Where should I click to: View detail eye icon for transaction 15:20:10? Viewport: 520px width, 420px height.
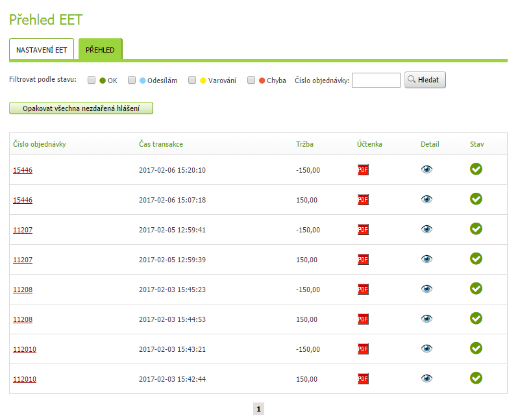(427, 169)
